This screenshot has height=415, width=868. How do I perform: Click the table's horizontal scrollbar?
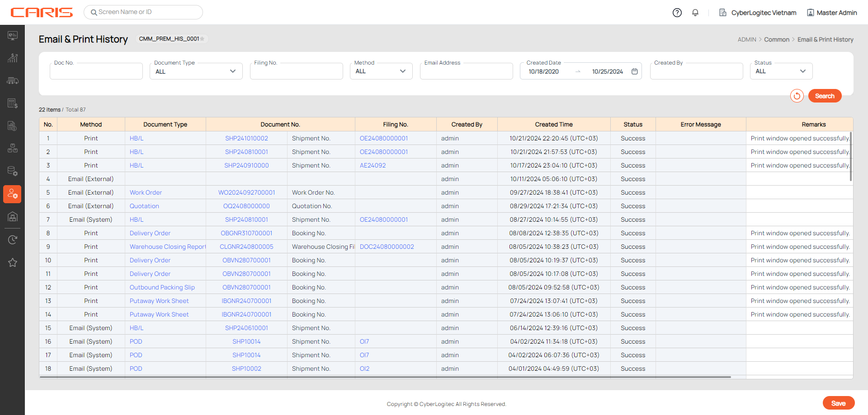[x=385, y=377]
